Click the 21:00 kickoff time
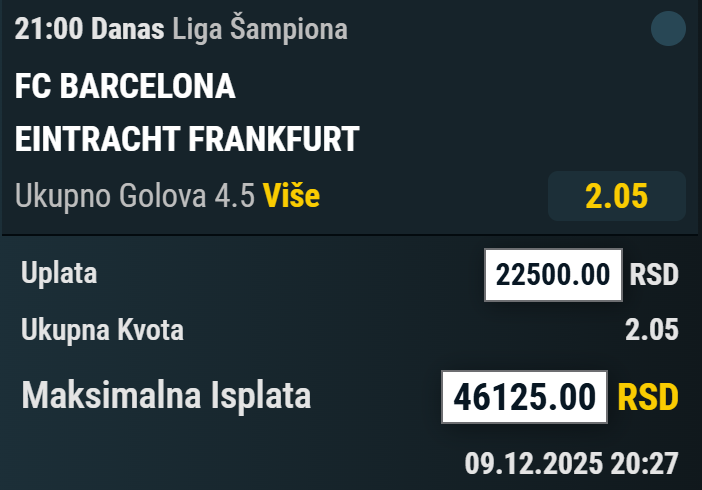This screenshot has height=490, width=702. point(49,29)
